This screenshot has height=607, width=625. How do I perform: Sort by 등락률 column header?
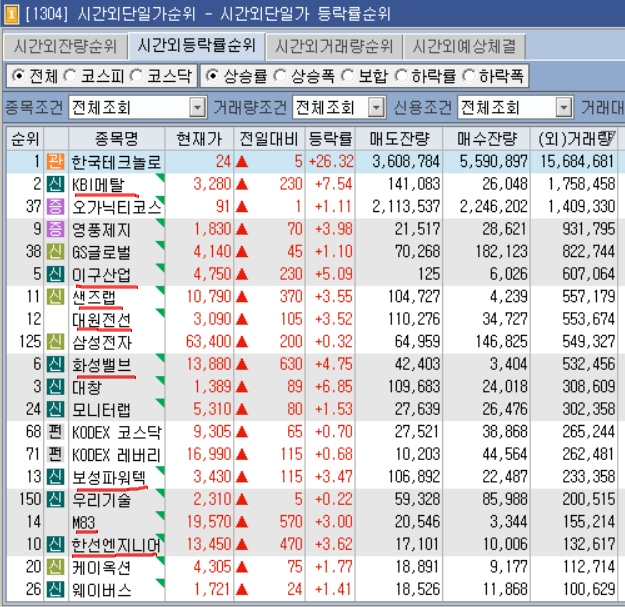[330, 139]
